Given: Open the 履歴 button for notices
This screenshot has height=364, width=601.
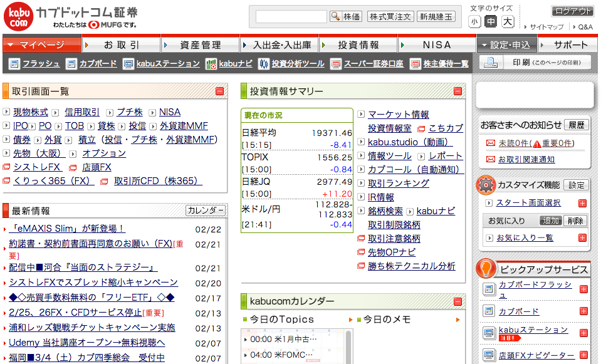Looking at the screenshot, I should coord(576,125).
